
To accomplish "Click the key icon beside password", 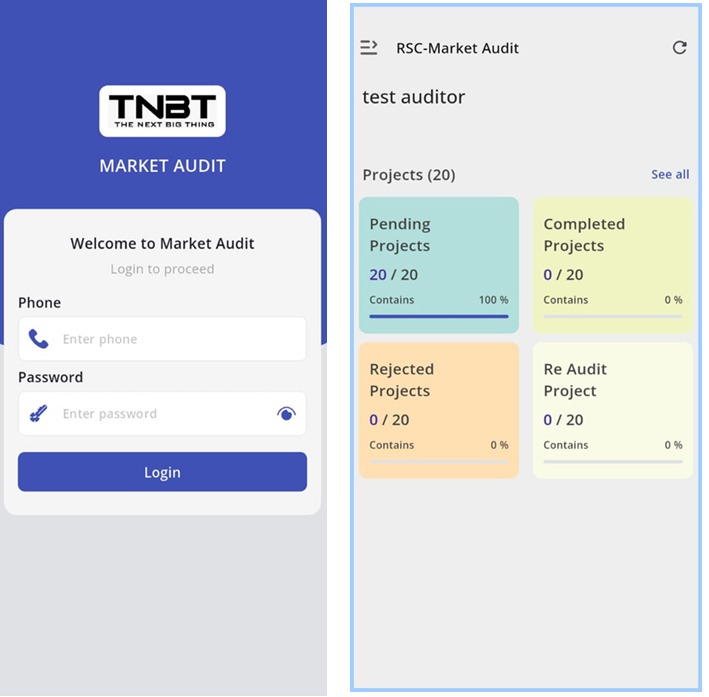I will [38, 414].
